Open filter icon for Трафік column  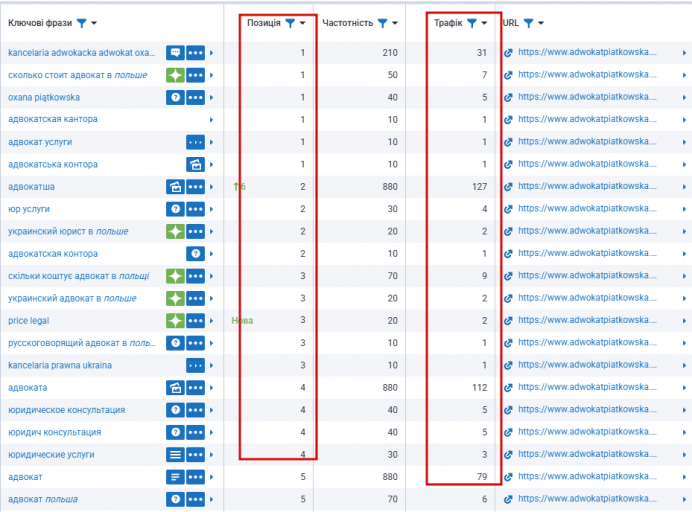tap(472, 23)
